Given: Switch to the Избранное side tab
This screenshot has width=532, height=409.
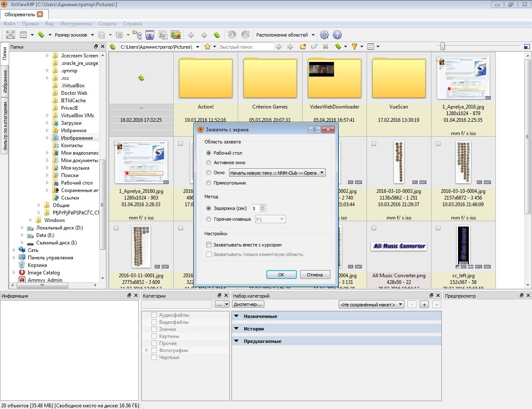Looking at the screenshot, I should [x=5, y=81].
